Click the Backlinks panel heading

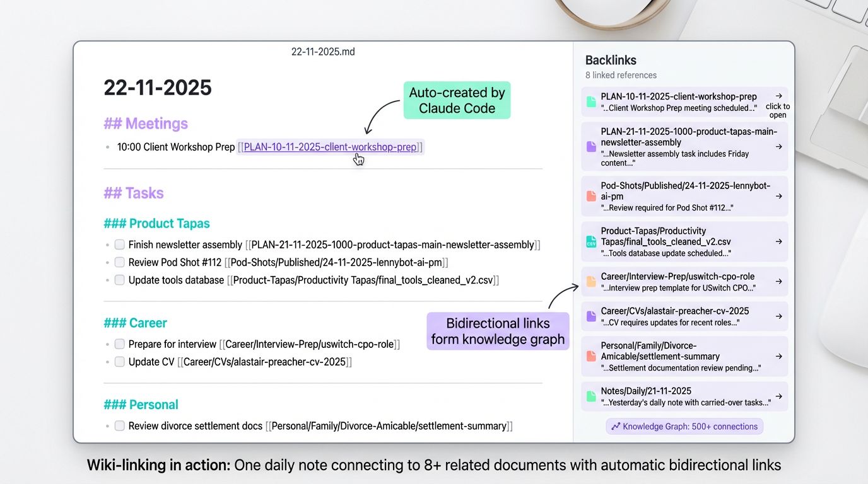pos(611,60)
